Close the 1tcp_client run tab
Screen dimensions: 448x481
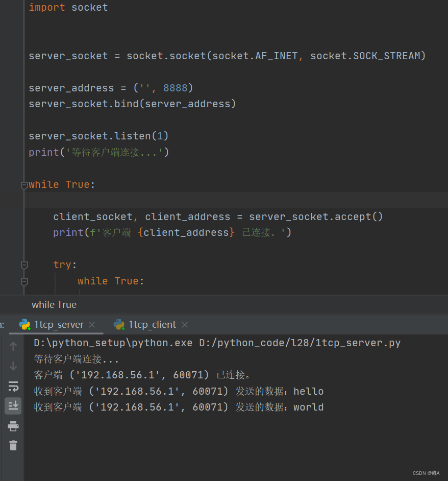click(185, 325)
